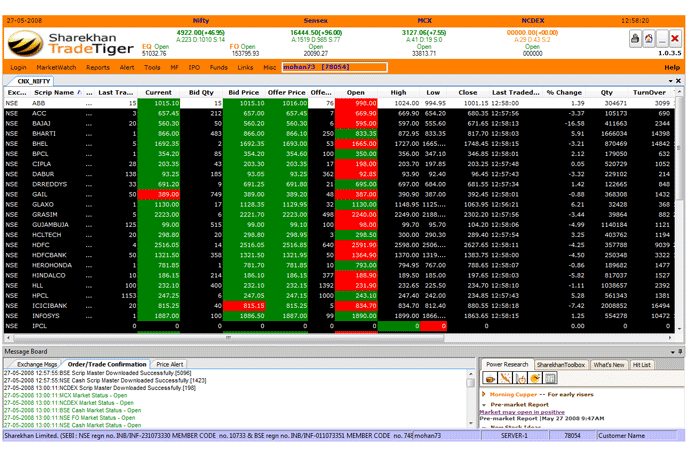700x452 pixels.
Task: Open the Links menu
Action: 245,67
